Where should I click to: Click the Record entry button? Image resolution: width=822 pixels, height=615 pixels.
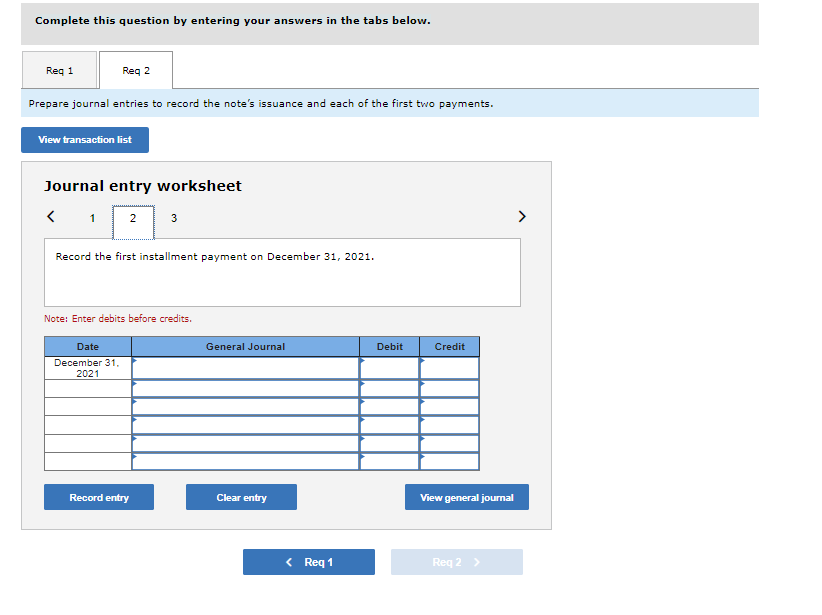99,497
